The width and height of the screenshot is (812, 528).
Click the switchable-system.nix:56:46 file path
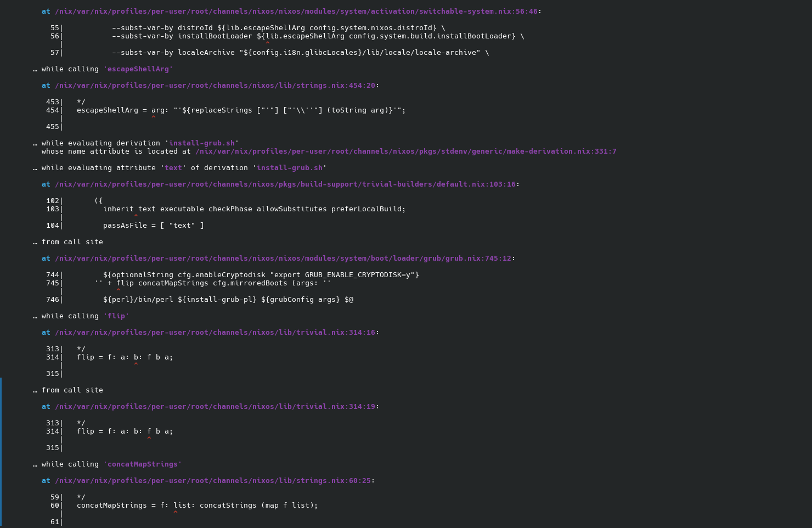click(296, 11)
